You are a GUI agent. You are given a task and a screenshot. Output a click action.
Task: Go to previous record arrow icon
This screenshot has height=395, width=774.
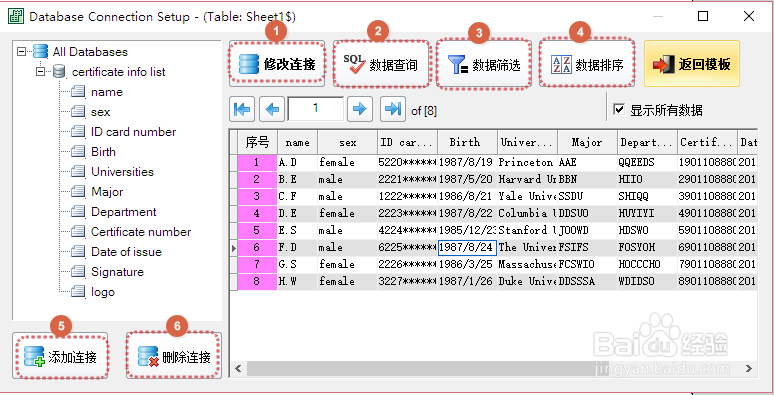[272, 109]
